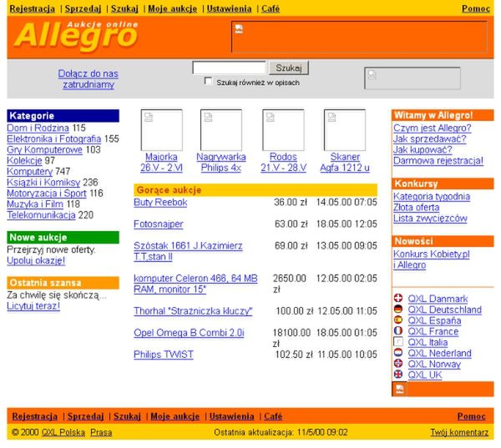Open 'Kategoria tygodnia' contest link
The height and width of the screenshot is (448, 501).
coord(432,196)
